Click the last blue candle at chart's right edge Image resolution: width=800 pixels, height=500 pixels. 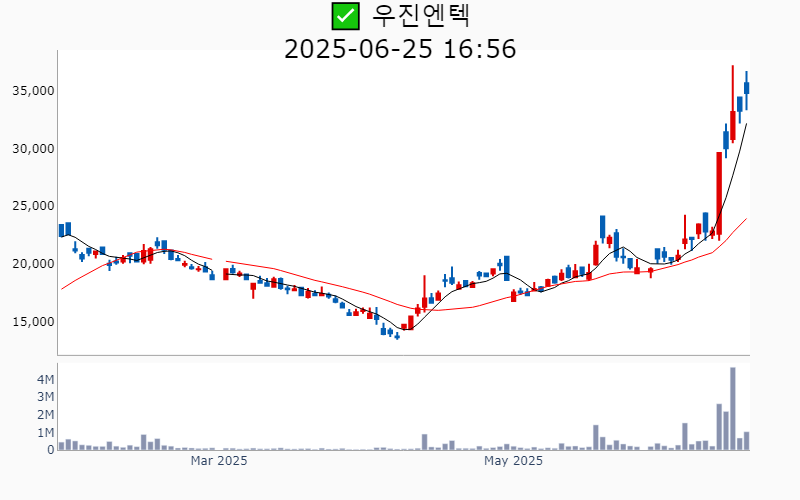746,90
